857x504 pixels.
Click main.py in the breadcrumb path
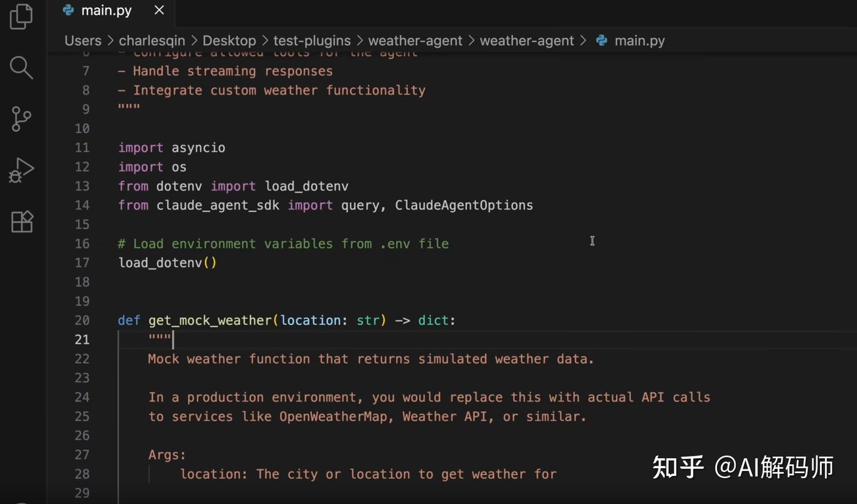[640, 40]
